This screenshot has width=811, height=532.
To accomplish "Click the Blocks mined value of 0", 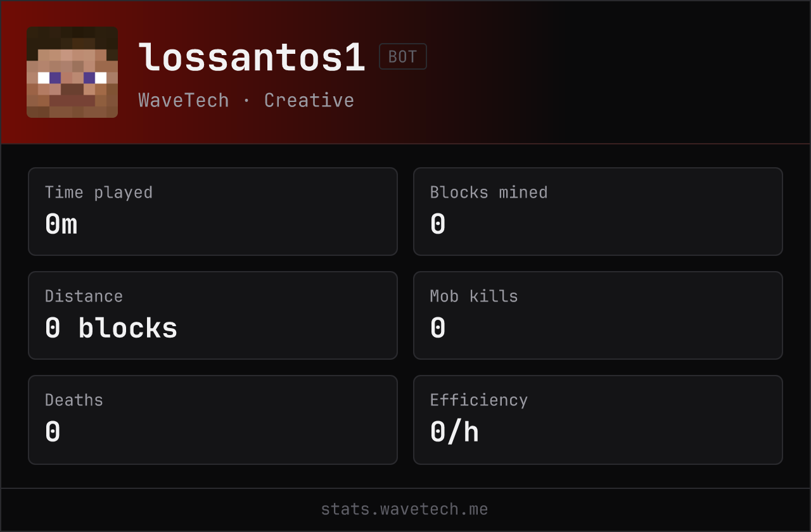I will (x=438, y=224).
